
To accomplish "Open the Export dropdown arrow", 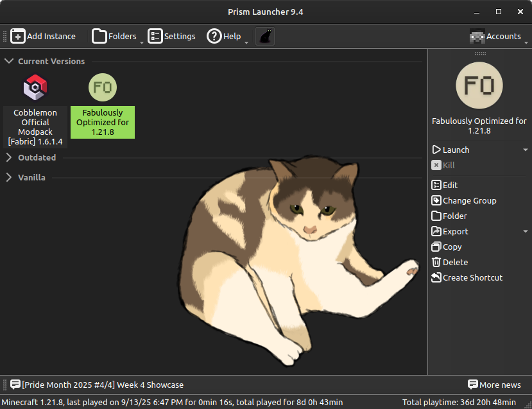I will pos(525,232).
